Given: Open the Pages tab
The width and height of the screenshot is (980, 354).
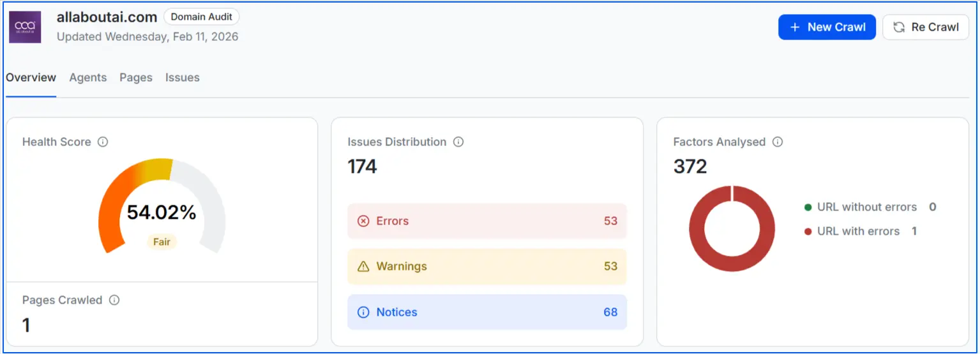Looking at the screenshot, I should (136, 78).
